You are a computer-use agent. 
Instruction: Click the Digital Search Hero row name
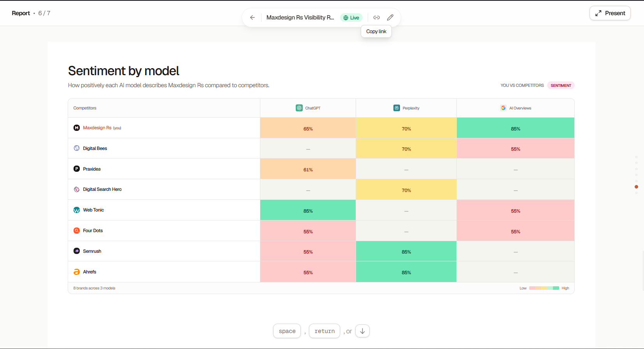(x=102, y=189)
